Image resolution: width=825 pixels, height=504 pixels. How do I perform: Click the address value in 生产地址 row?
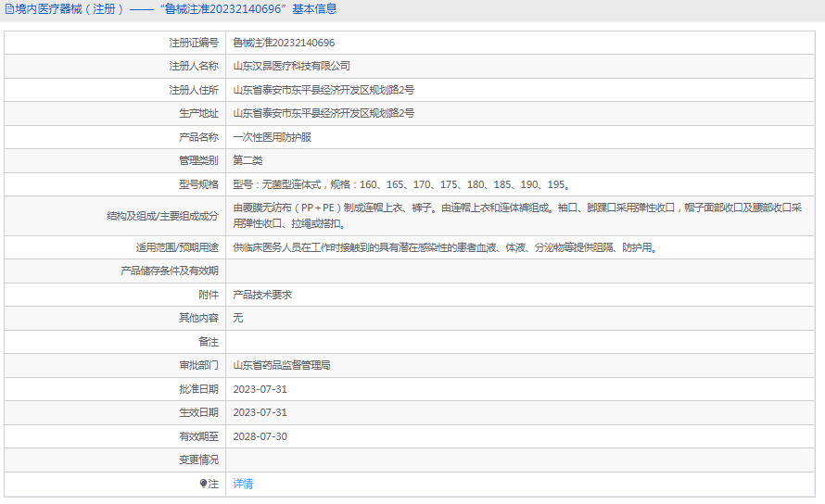click(324, 113)
